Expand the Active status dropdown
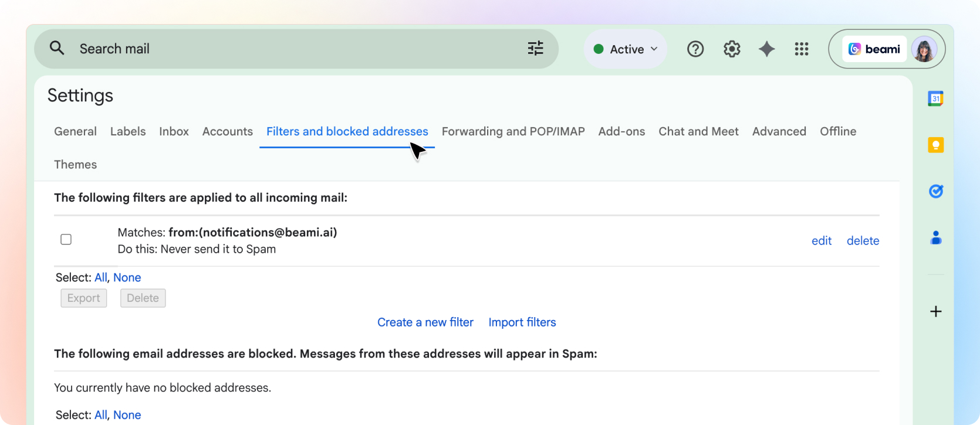The height and width of the screenshot is (425, 980). click(626, 49)
